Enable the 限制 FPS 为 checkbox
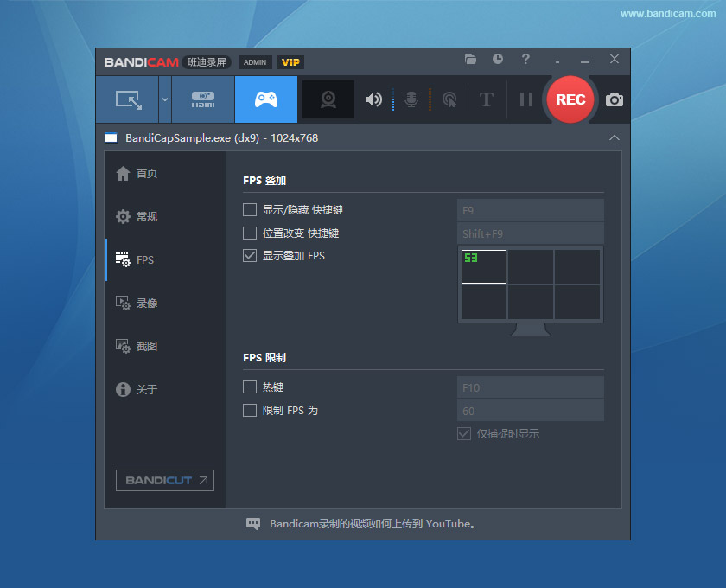 (250, 411)
